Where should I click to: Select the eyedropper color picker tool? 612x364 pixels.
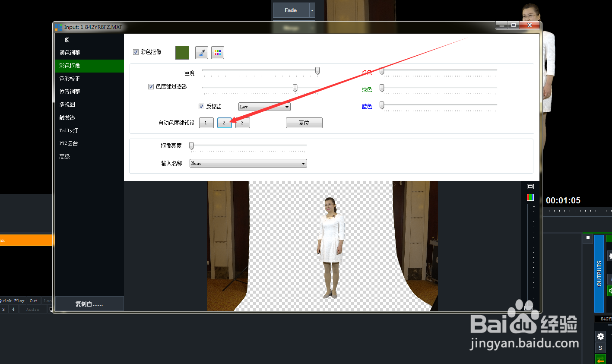click(x=201, y=52)
